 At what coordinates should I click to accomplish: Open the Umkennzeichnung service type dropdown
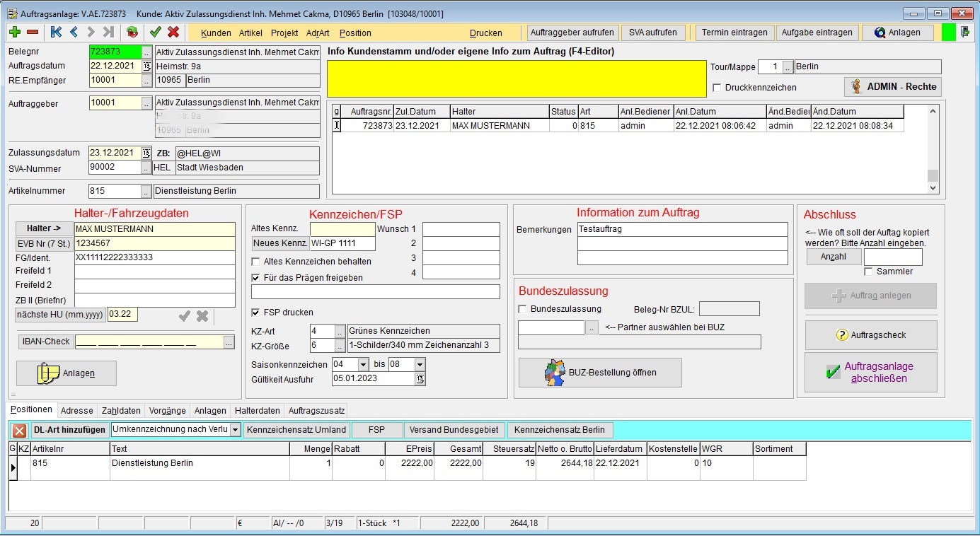coord(235,430)
